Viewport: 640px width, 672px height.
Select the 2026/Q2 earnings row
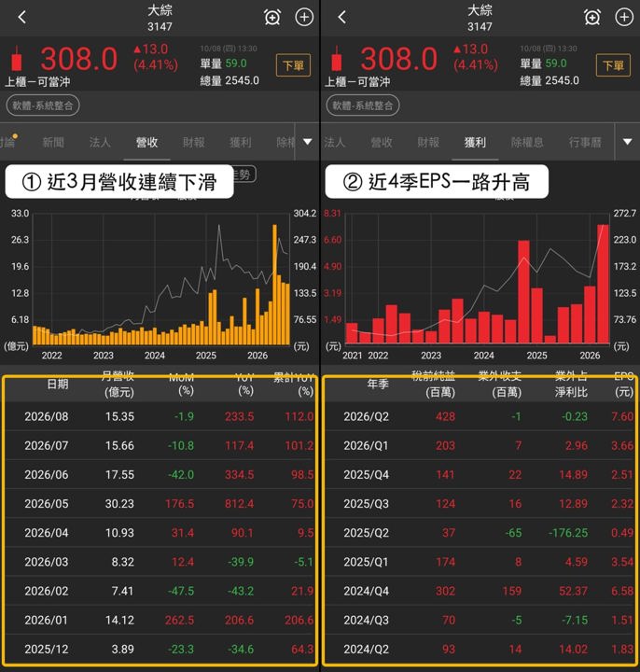480,416
